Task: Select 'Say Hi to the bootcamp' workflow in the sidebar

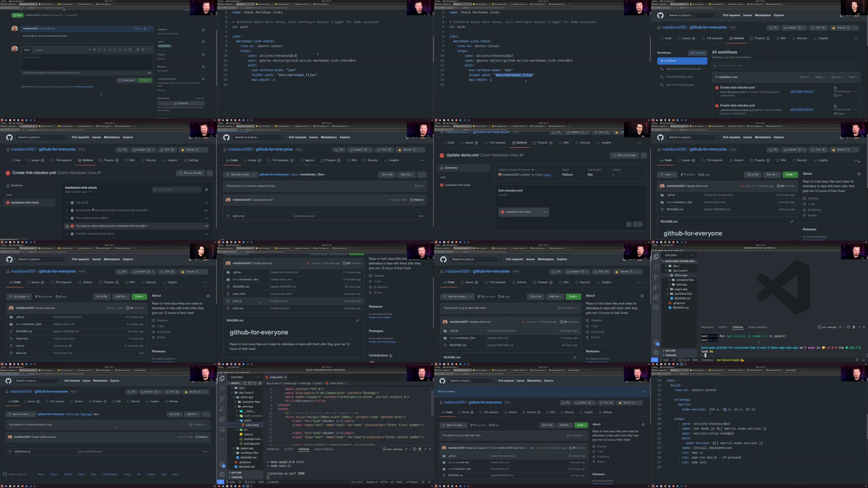Action: (680, 85)
